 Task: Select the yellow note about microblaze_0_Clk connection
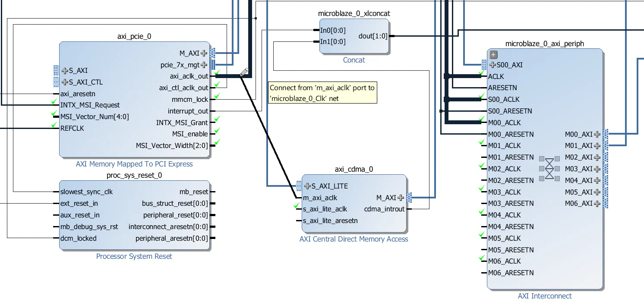tap(322, 92)
